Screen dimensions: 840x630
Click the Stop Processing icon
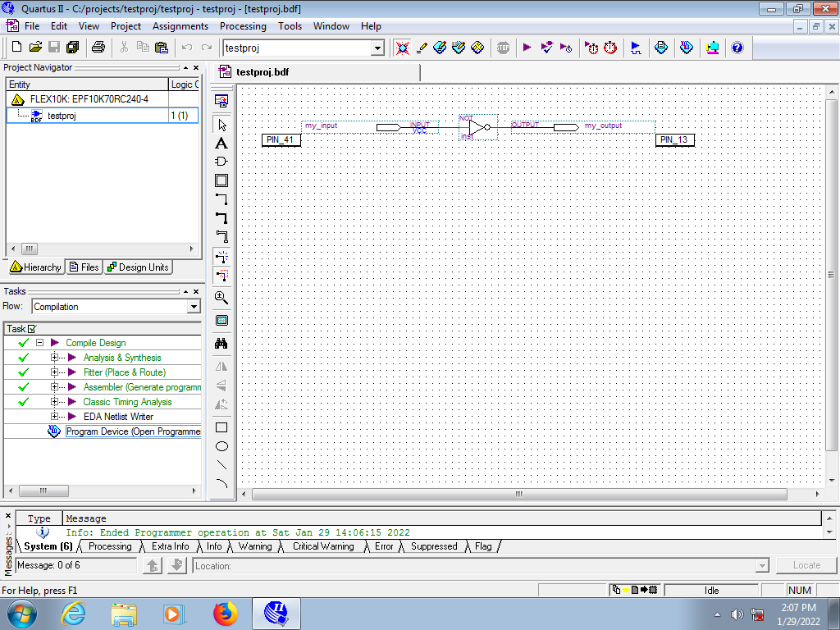click(503, 48)
